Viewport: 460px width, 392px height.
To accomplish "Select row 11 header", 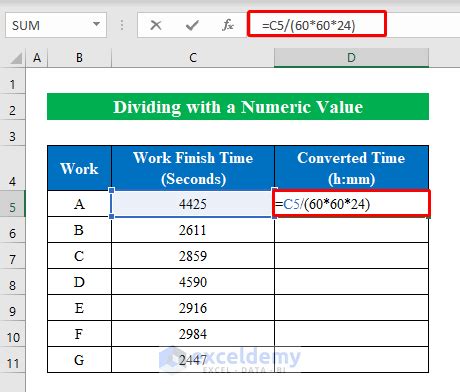I will [x=13, y=360].
